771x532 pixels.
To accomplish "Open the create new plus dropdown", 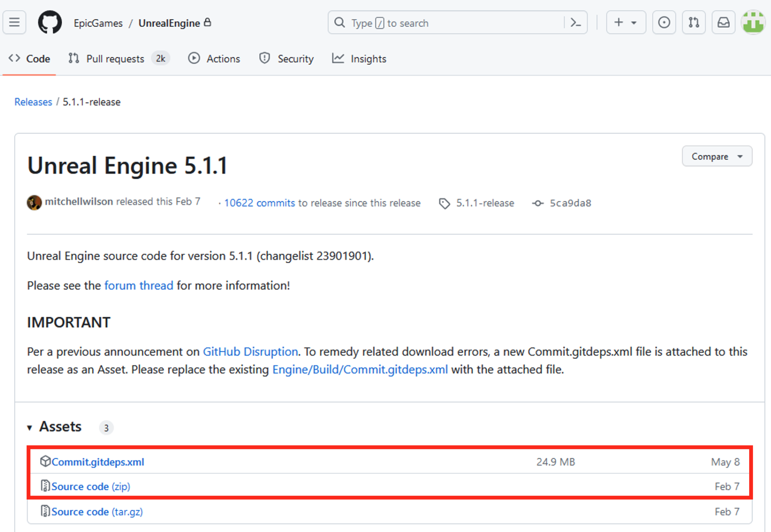I will pos(625,23).
